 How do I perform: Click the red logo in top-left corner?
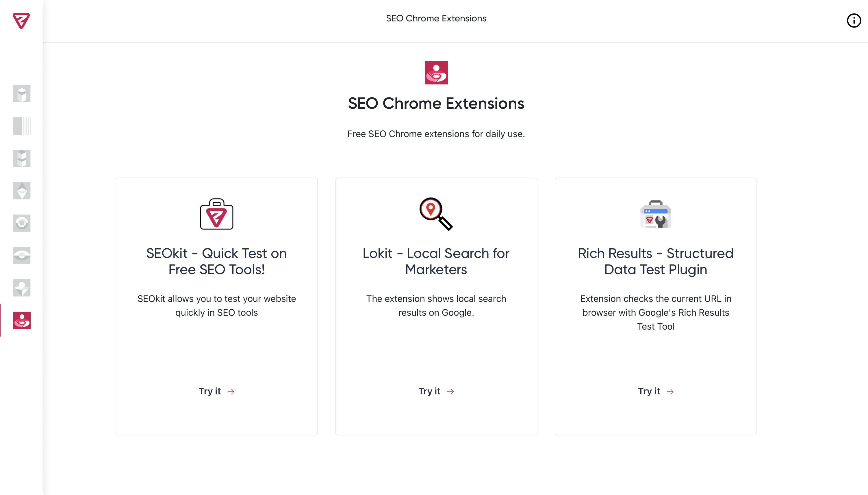click(x=21, y=21)
